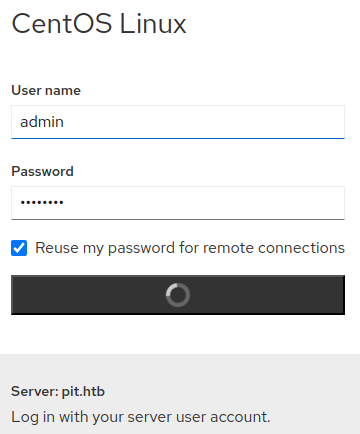Image resolution: width=360 pixels, height=434 pixels.
Task: Click the word "CentOS" in the title
Action: pyautogui.click(x=62, y=24)
